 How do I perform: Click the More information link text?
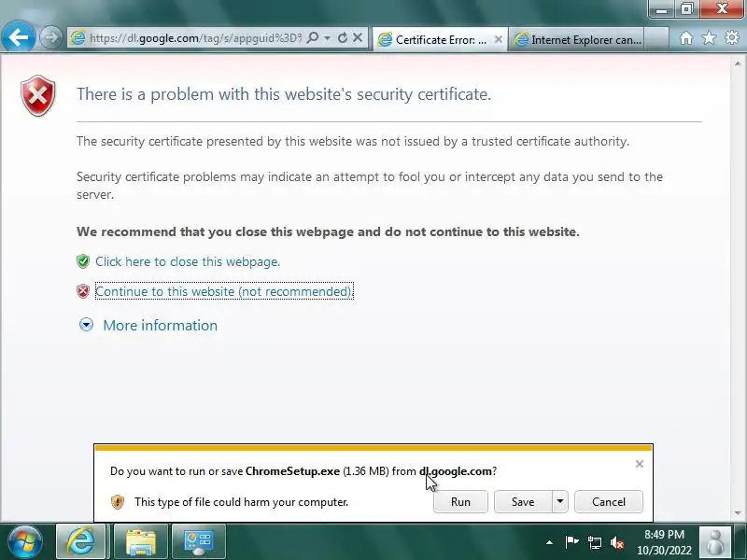pyautogui.click(x=160, y=325)
